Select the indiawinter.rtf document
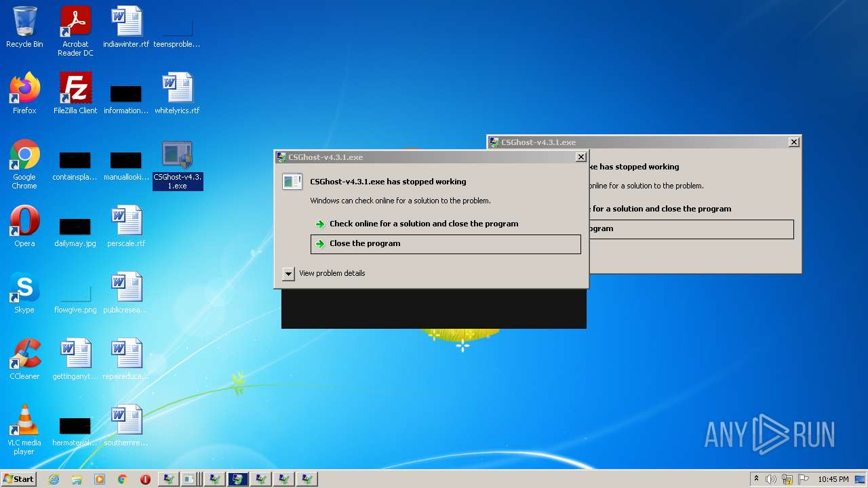 pos(126,28)
